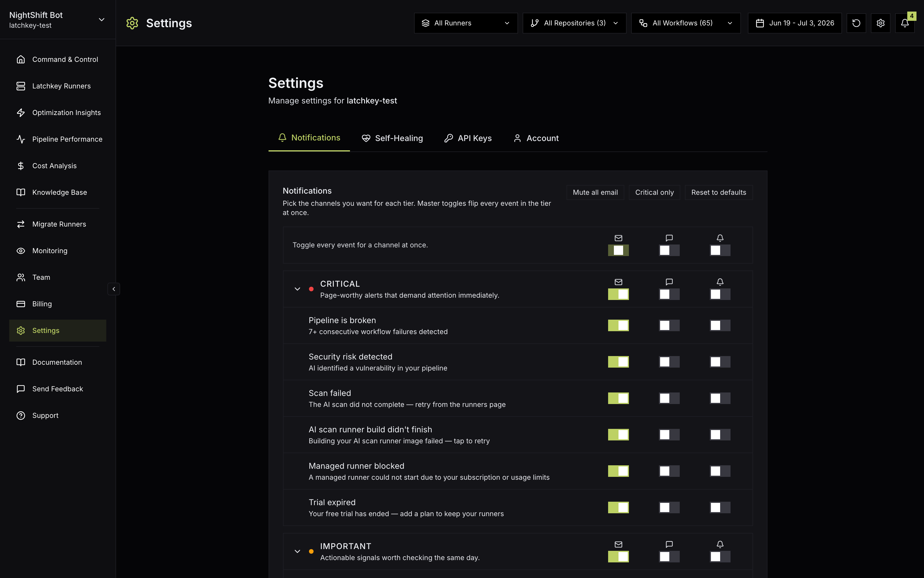Click the Pipeline is broken row title
924x578 pixels.
pyautogui.click(x=342, y=320)
